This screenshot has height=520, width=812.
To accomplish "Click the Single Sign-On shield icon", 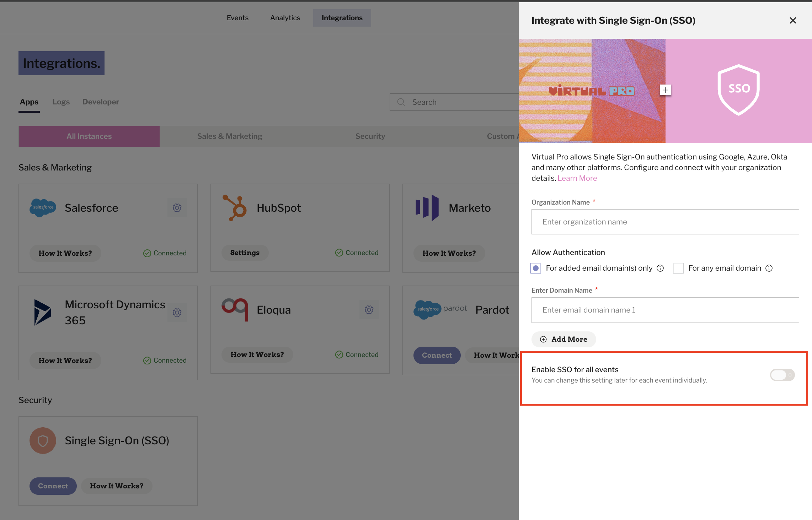I will (43, 440).
